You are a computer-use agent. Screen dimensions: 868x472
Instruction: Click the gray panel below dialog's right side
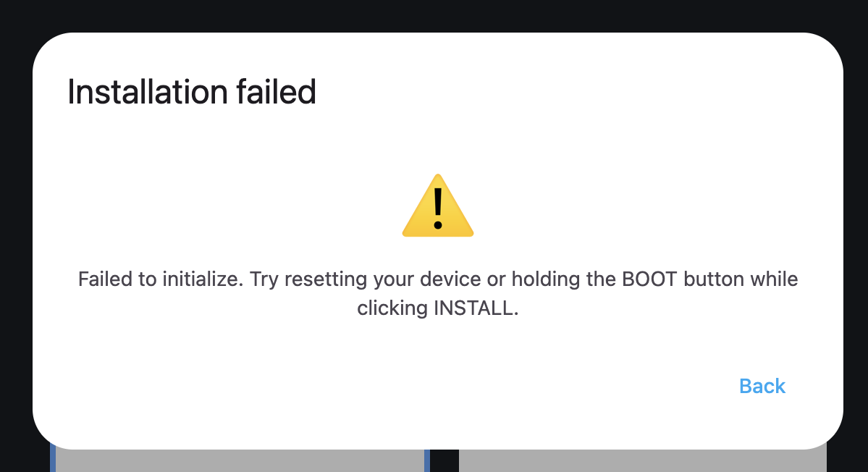click(x=642, y=460)
